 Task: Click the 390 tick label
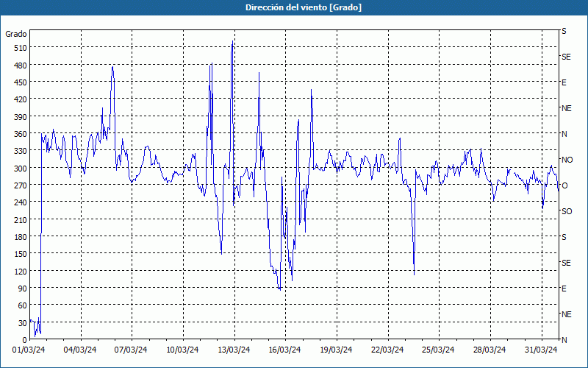[x=21, y=117]
